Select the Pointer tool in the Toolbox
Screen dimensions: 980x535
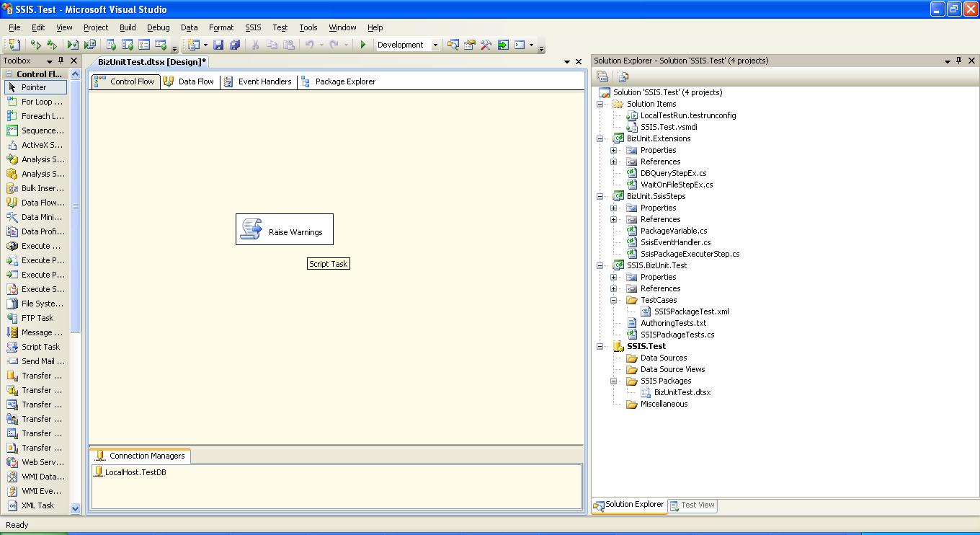[x=35, y=87]
